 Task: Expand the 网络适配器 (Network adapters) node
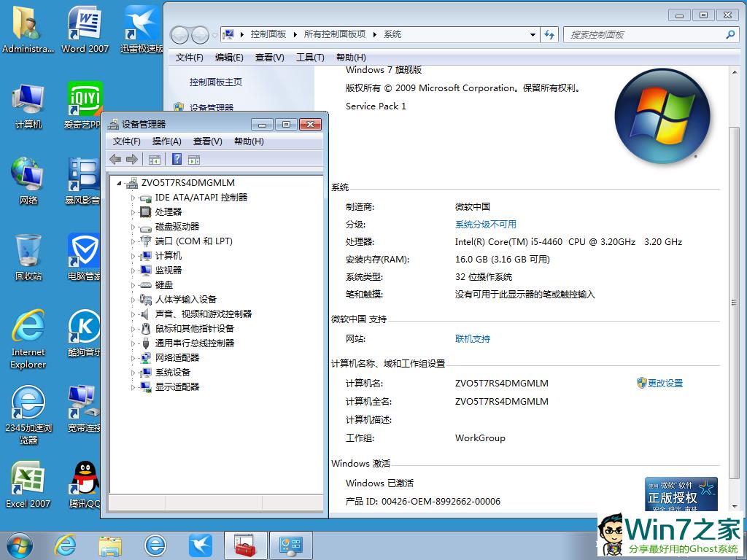[133, 358]
